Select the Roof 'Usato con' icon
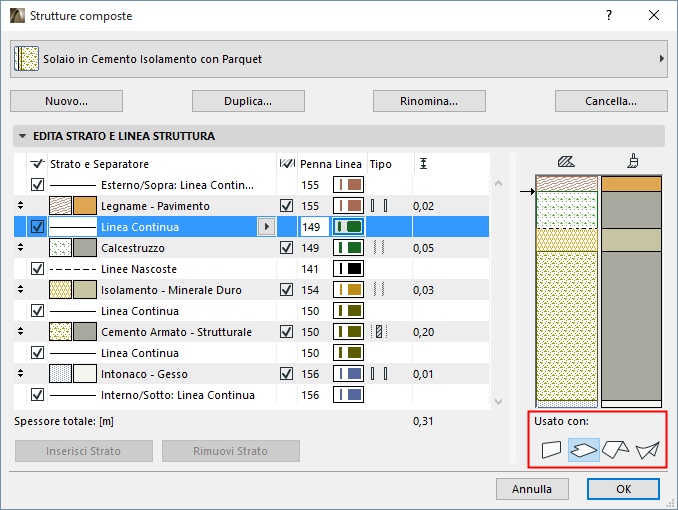 pyautogui.click(x=616, y=450)
